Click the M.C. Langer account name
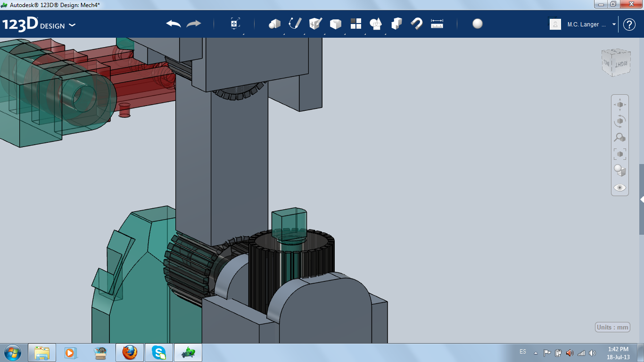 (586, 25)
